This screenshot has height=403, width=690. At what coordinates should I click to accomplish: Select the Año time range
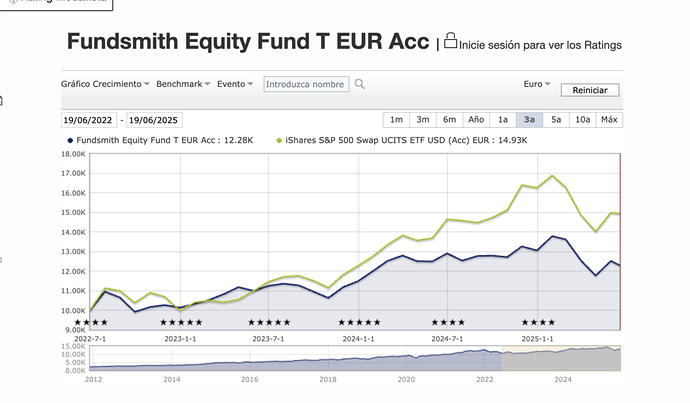476,120
